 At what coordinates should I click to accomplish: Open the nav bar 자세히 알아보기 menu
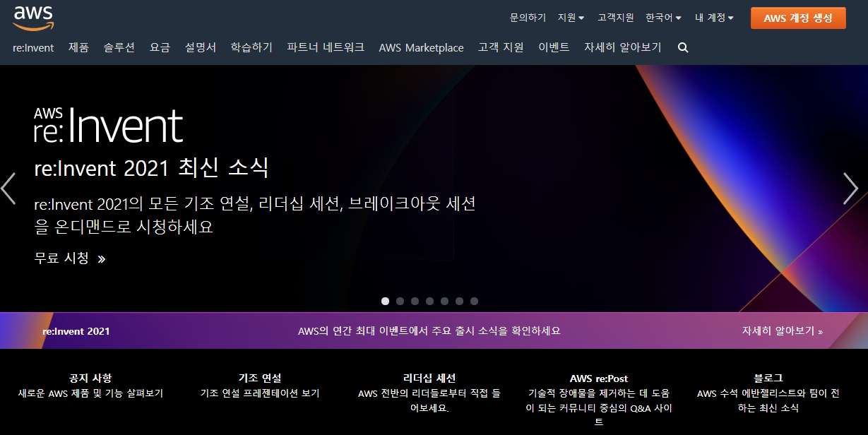click(x=623, y=48)
